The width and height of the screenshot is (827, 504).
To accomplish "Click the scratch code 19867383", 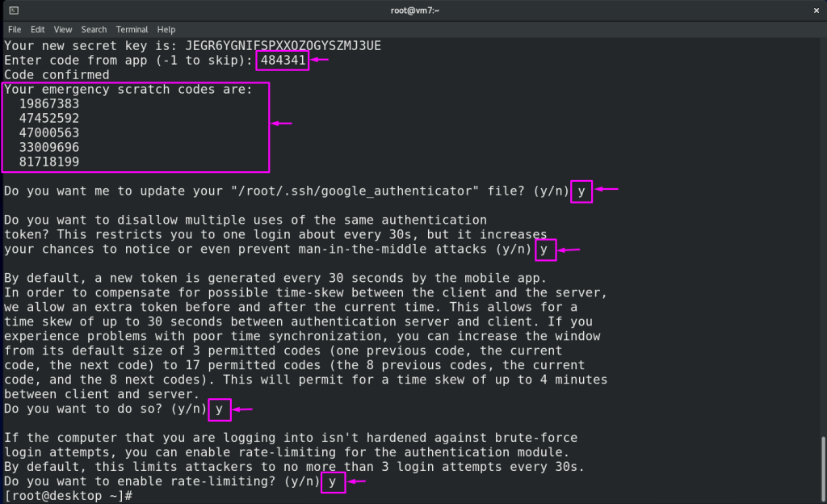I will [x=49, y=104].
